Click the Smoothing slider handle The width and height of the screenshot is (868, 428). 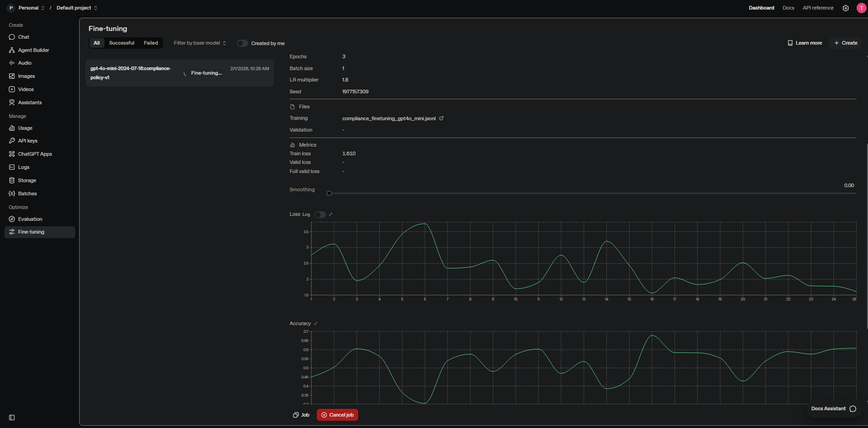point(329,194)
